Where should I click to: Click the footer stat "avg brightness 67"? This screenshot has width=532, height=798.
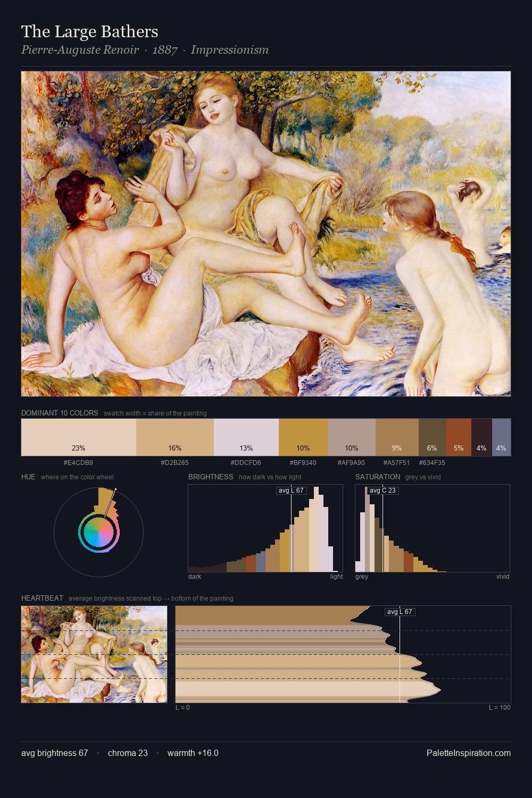(x=55, y=753)
